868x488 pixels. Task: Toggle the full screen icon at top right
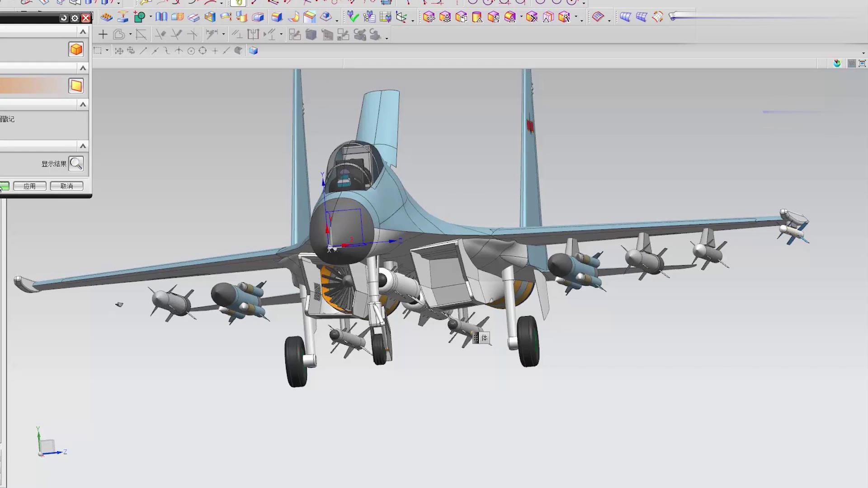[862, 64]
